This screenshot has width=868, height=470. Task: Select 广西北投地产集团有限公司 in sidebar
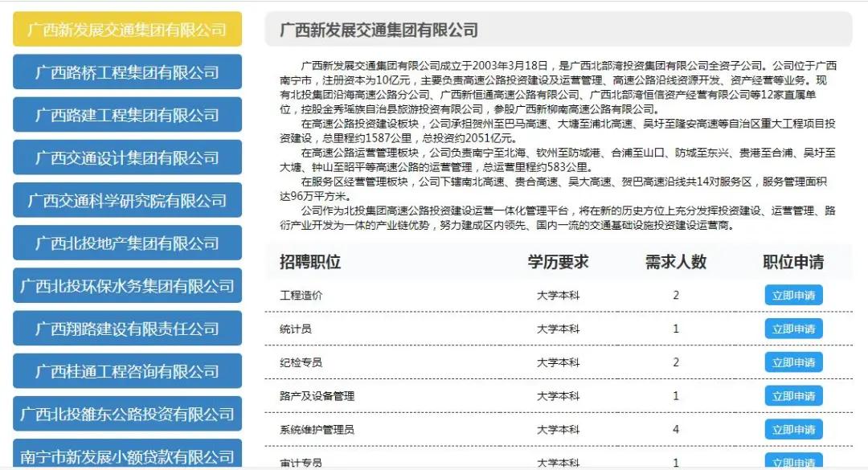pos(126,243)
